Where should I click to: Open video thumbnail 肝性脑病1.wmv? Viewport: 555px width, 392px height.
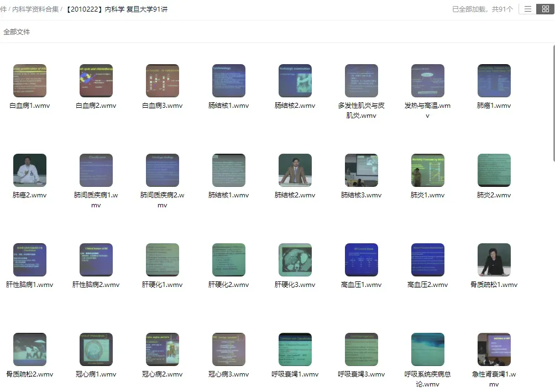[30, 260]
